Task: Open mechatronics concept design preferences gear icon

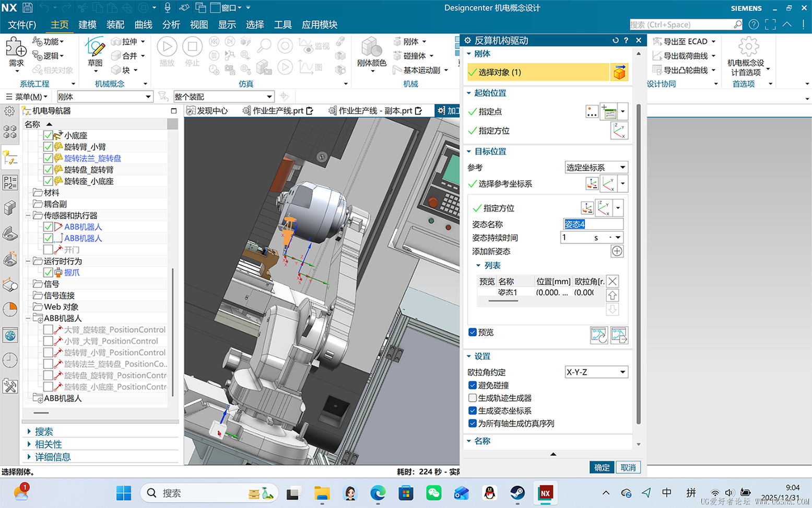Action: point(748,48)
